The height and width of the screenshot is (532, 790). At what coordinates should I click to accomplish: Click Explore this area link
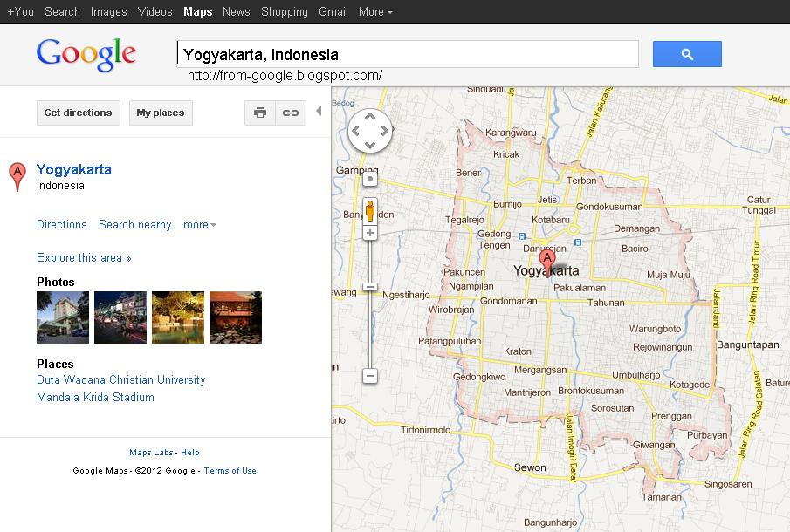(x=84, y=257)
